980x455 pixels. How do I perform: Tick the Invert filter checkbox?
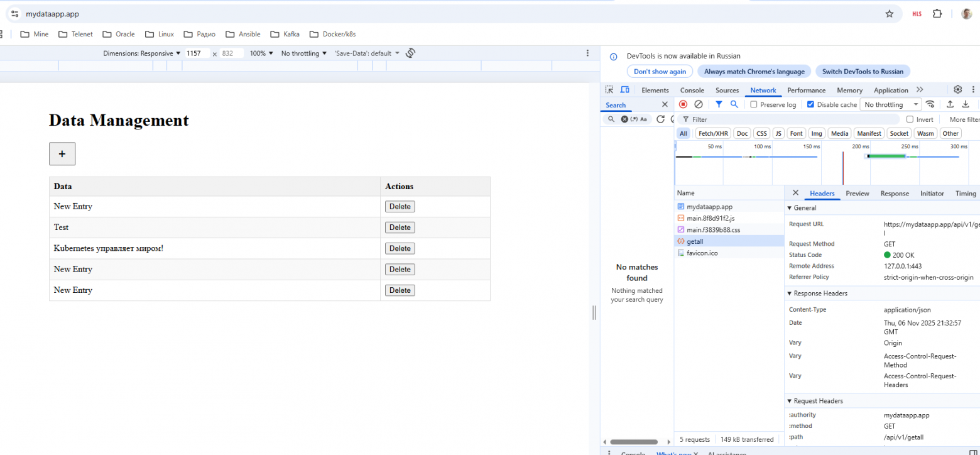pyautogui.click(x=910, y=119)
